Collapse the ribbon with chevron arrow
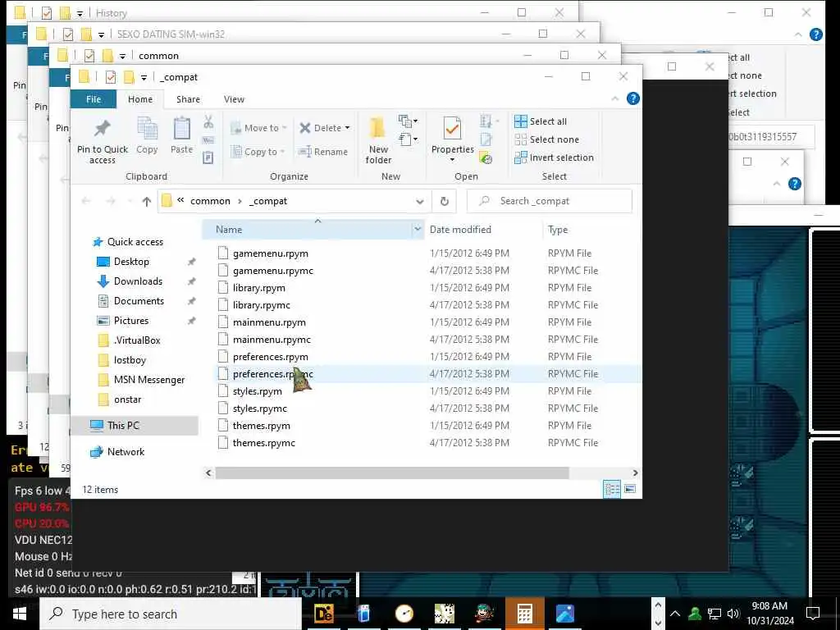This screenshot has height=630, width=840. tap(615, 98)
